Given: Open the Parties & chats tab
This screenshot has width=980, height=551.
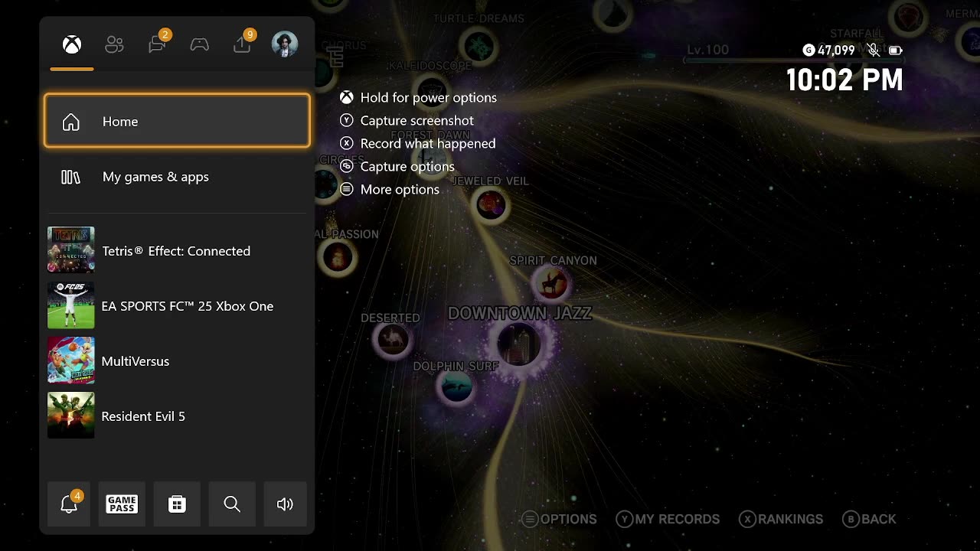Looking at the screenshot, I should (158, 44).
